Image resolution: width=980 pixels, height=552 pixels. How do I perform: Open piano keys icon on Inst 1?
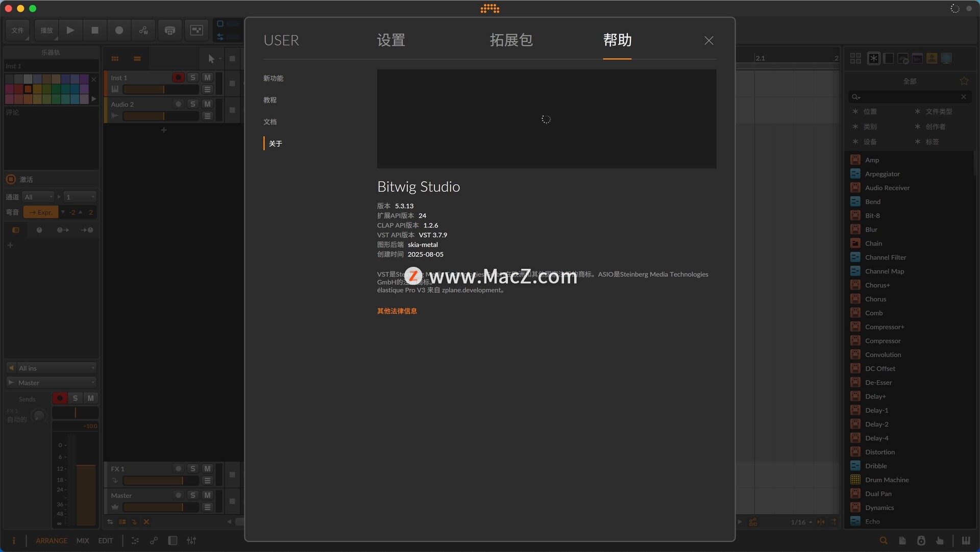[115, 89]
